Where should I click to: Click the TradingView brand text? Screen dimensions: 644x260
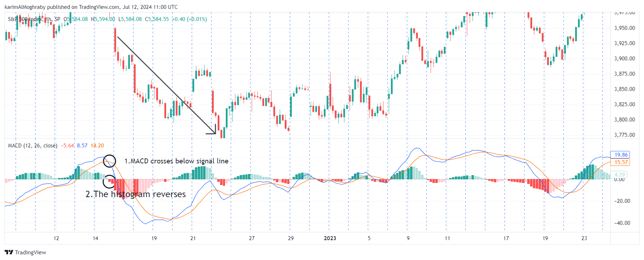[x=31, y=252]
